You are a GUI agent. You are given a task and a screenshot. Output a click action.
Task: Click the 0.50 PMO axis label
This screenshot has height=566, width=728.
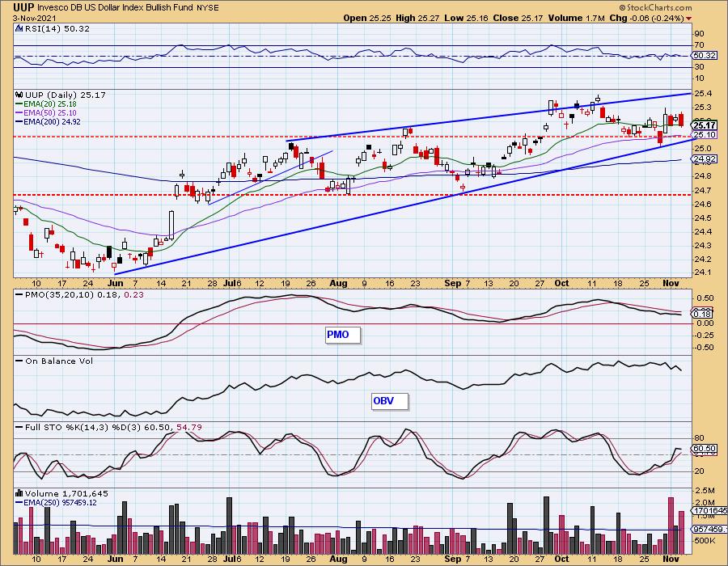pyautogui.click(x=705, y=298)
